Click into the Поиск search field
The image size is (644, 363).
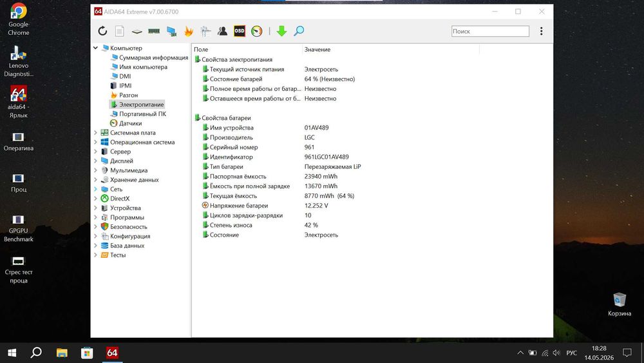[490, 31]
